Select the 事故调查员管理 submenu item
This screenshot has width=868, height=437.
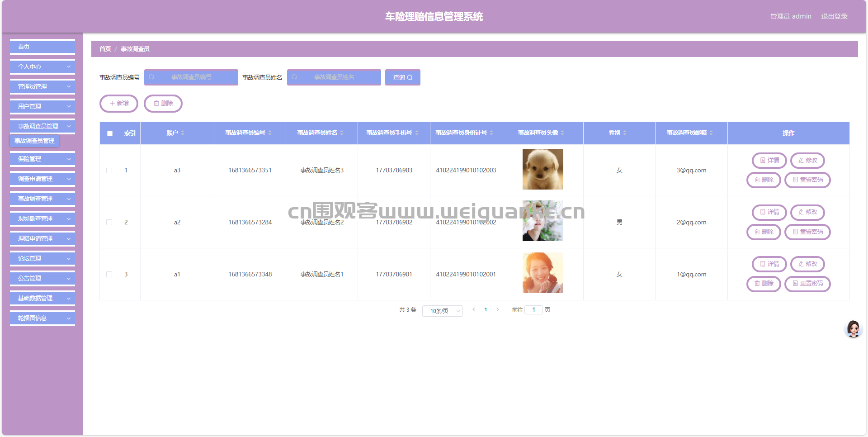pos(34,141)
